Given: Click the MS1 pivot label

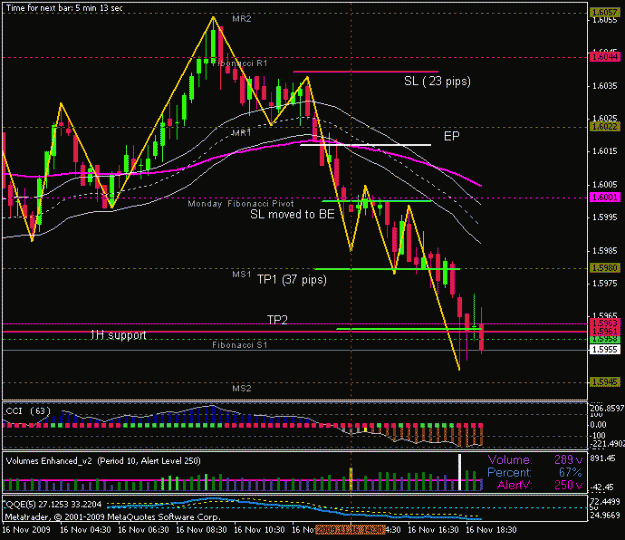Looking at the screenshot, I should coord(242,274).
